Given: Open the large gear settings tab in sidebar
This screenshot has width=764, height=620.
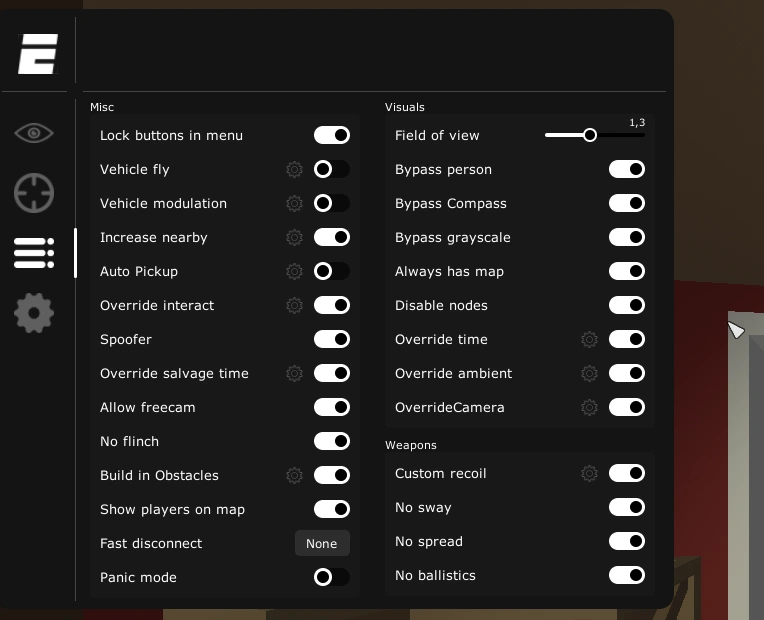Looking at the screenshot, I should (x=34, y=313).
